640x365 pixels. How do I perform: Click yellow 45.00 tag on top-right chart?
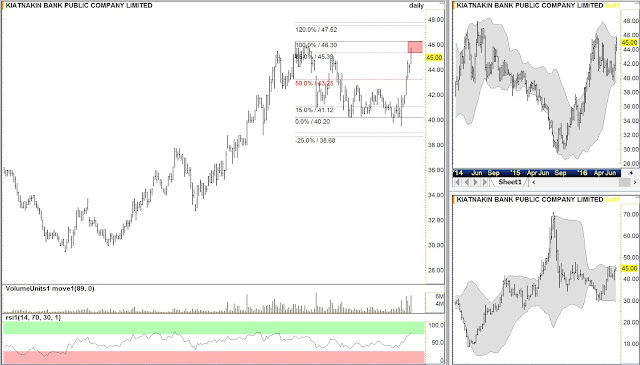629,42
